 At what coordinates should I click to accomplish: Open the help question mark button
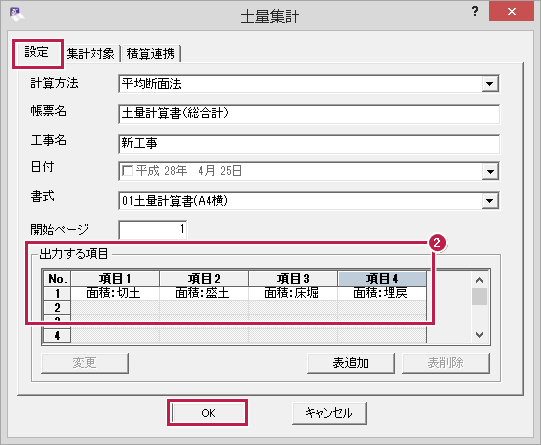475,11
